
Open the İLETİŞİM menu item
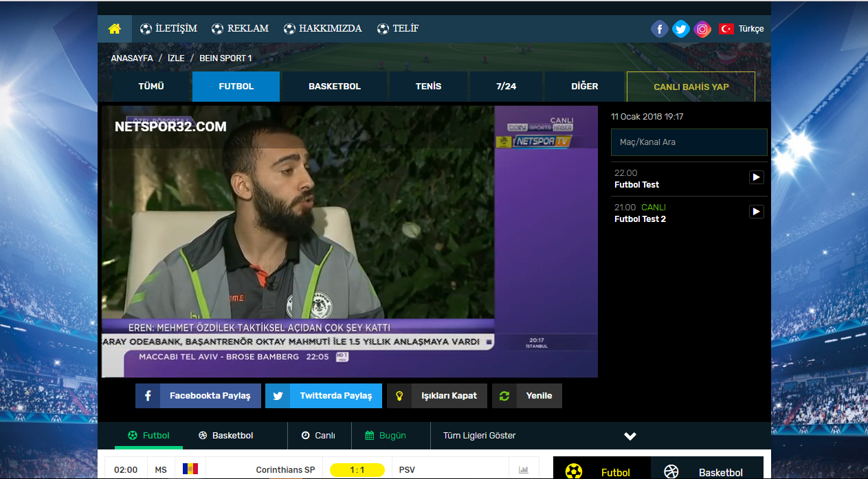point(168,28)
